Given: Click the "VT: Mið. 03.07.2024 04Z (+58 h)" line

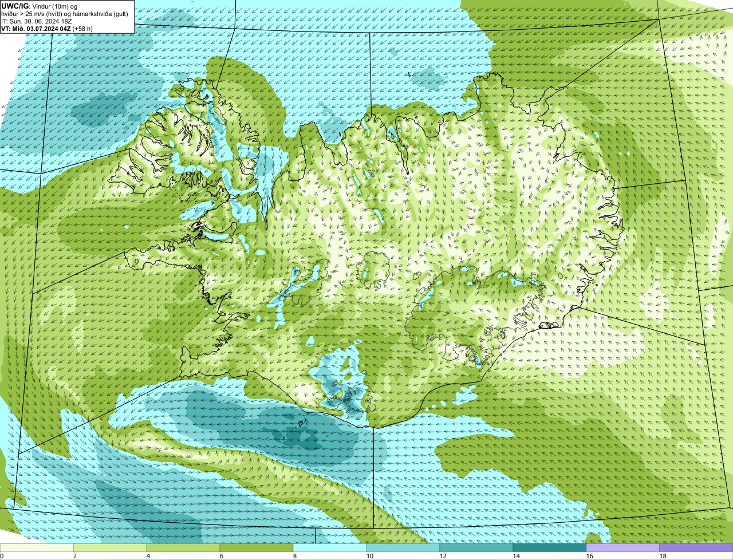Looking at the screenshot, I should point(47,28).
